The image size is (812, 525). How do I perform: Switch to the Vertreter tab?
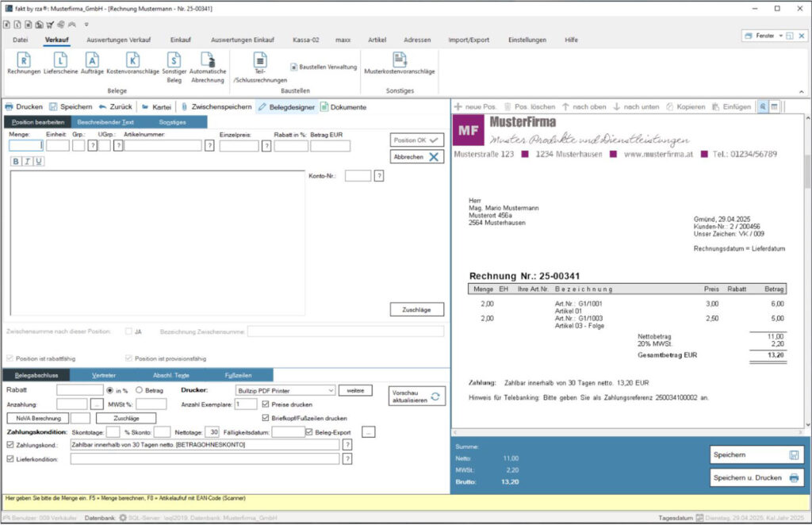point(104,374)
